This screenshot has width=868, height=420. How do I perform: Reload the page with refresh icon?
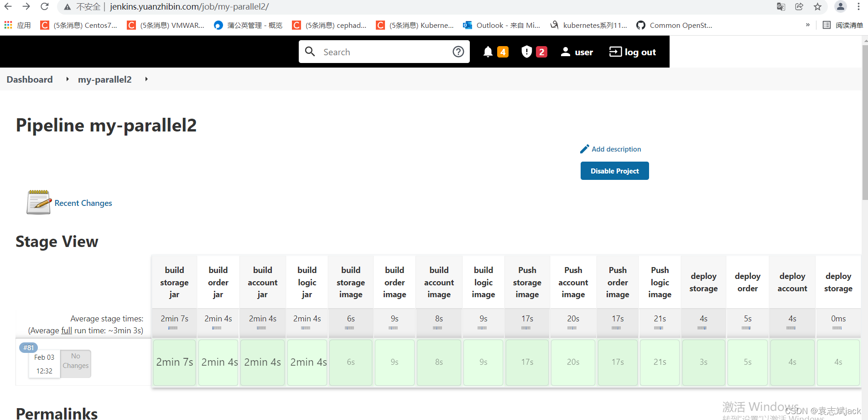coord(44,6)
